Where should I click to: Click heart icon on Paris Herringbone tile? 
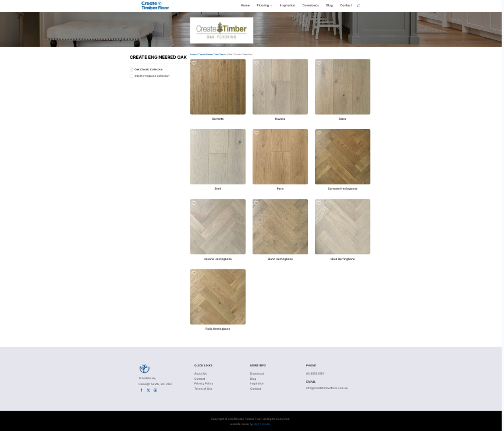(194, 273)
